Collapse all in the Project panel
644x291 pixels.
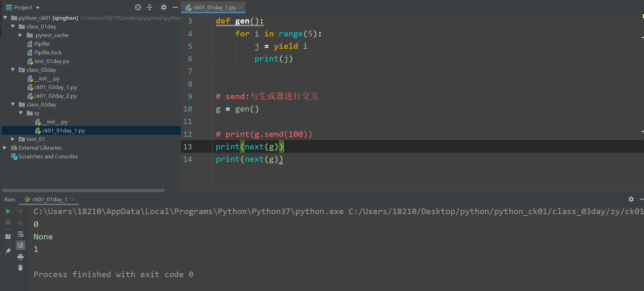(x=150, y=7)
